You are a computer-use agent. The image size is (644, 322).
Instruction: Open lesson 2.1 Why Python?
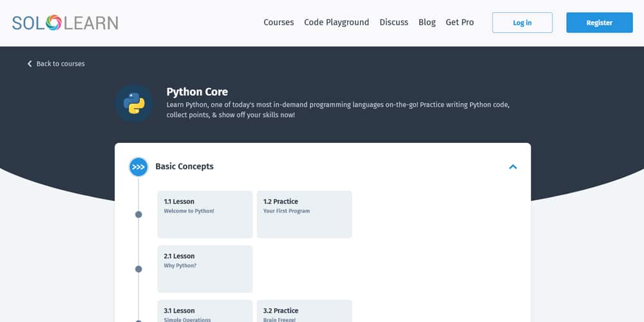tap(205, 269)
